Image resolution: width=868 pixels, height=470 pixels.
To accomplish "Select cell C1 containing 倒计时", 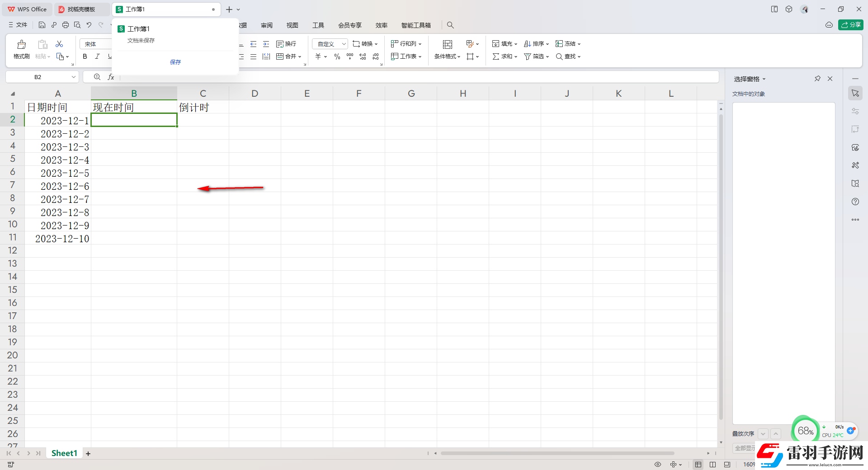I will (x=203, y=108).
